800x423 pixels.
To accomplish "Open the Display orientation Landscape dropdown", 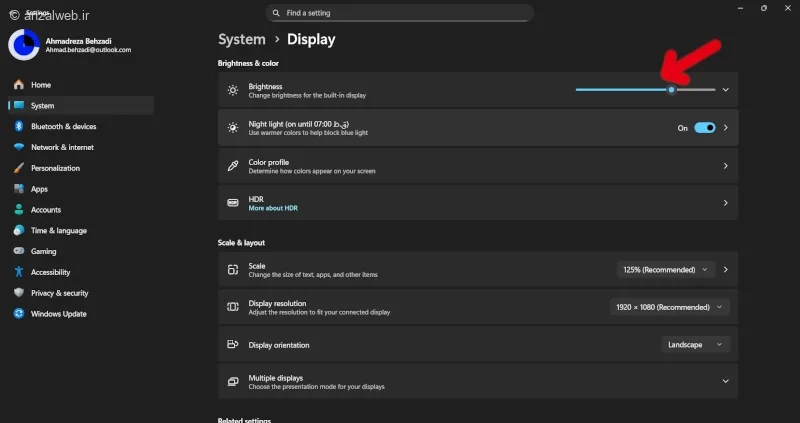I will (x=695, y=344).
